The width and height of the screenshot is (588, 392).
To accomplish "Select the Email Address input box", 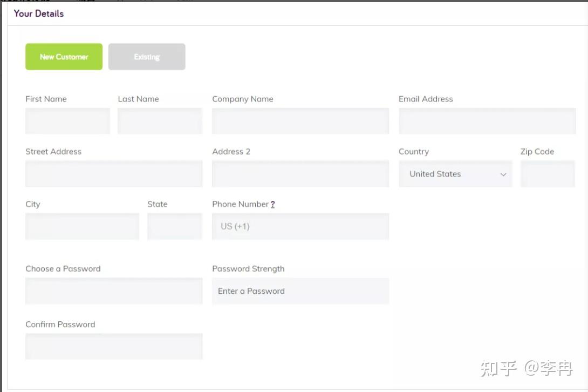I will point(487,121).
